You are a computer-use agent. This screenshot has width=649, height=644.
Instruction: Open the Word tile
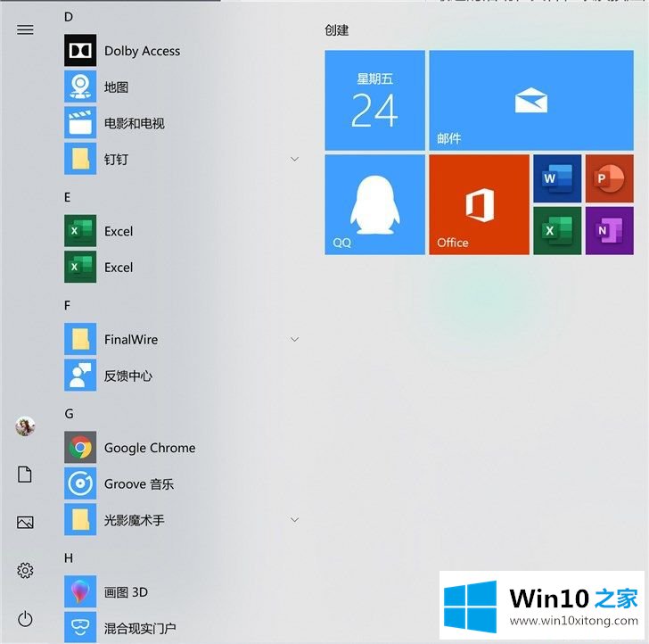[x=557, y=178]
